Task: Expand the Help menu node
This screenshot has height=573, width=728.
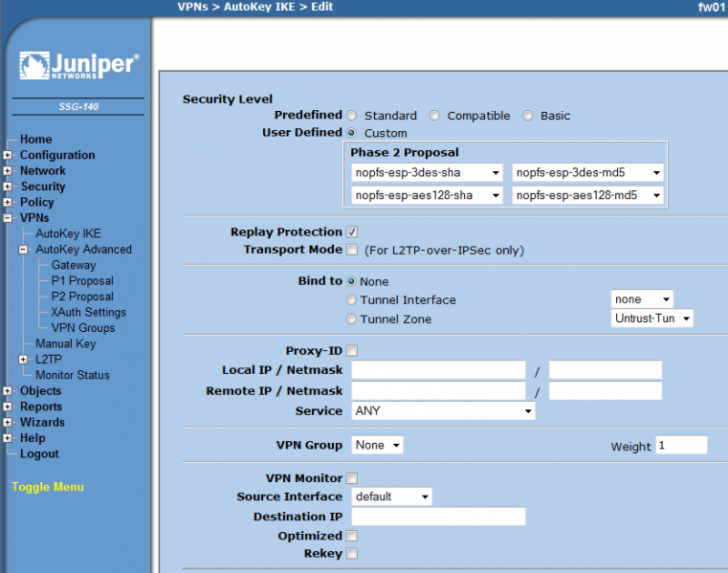Action: (8, 438)
